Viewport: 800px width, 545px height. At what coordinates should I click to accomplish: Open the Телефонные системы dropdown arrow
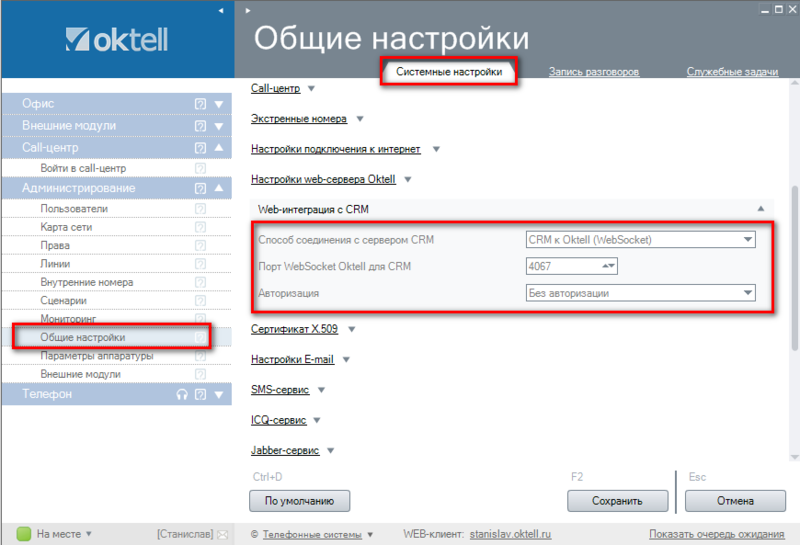pos(370,535)
